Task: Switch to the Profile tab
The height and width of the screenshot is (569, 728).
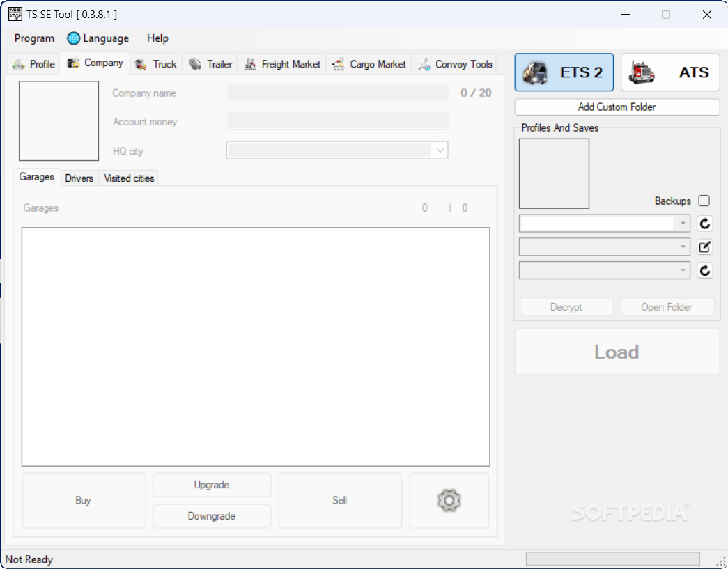Action: pos(33,64)
